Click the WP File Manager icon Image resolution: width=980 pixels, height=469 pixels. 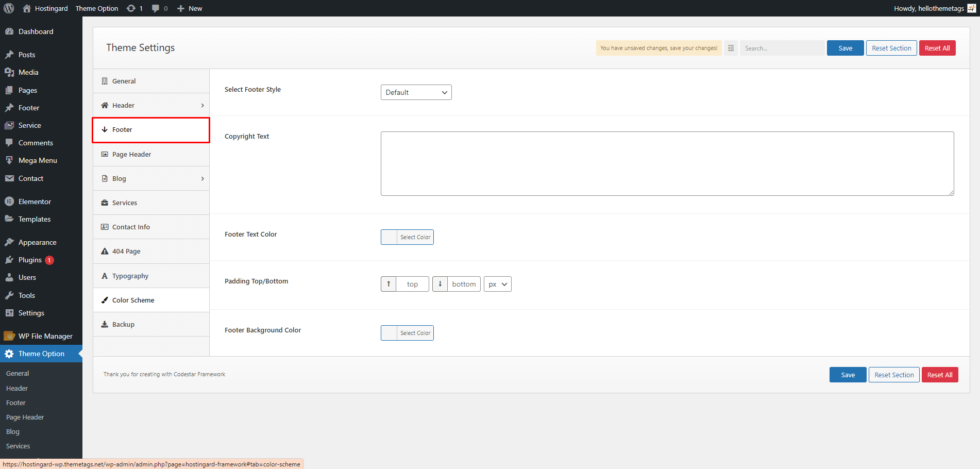pyautogui.click(x=9, y=336)
